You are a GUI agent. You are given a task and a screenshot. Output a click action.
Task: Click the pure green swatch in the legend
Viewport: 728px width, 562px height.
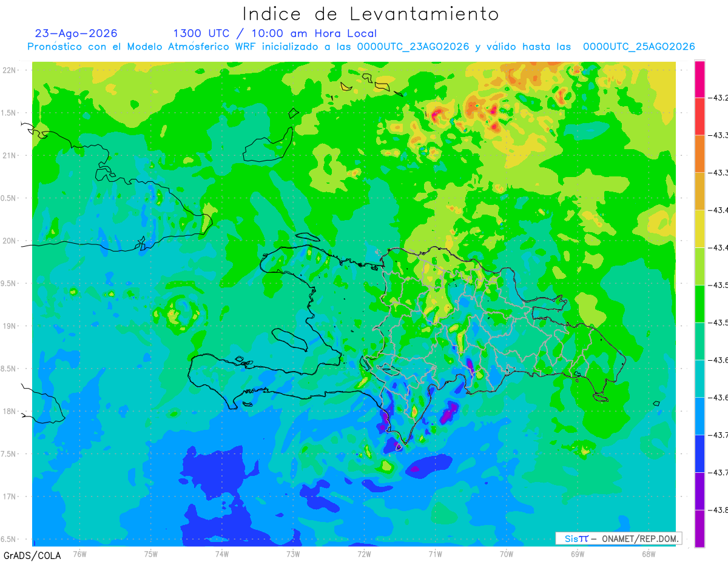(x=699, y=303)
